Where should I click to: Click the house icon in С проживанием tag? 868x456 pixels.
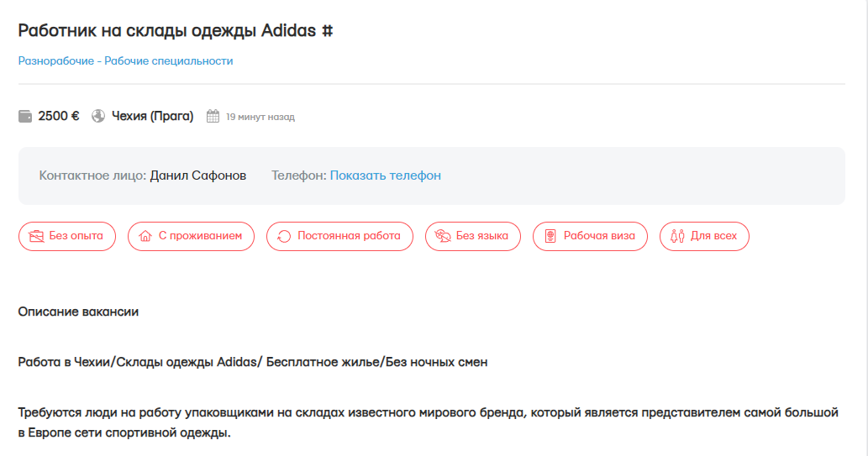[x=145, y=236]
